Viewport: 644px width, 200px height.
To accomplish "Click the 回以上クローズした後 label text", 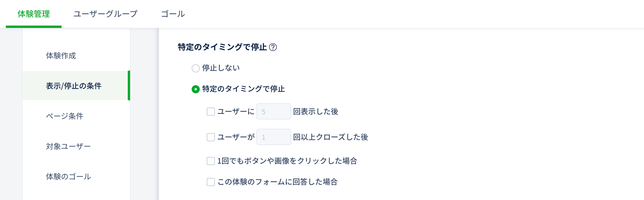I will [330, 137].
